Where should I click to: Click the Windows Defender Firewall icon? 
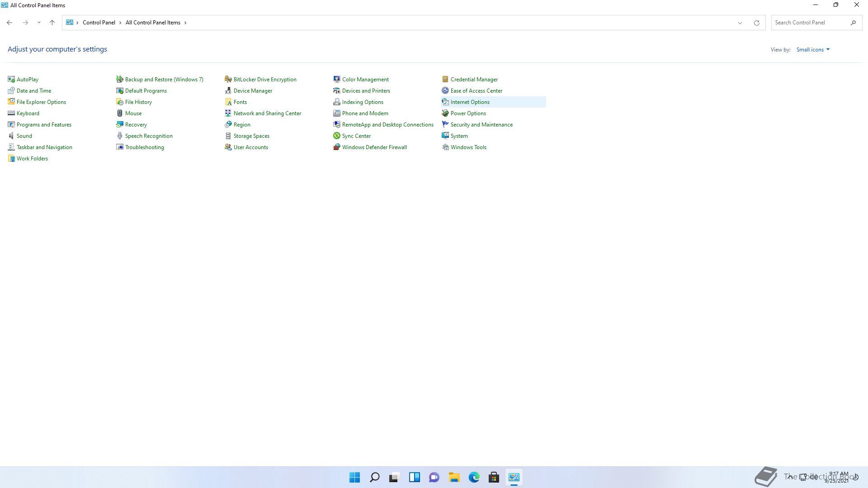coord(337,147)
